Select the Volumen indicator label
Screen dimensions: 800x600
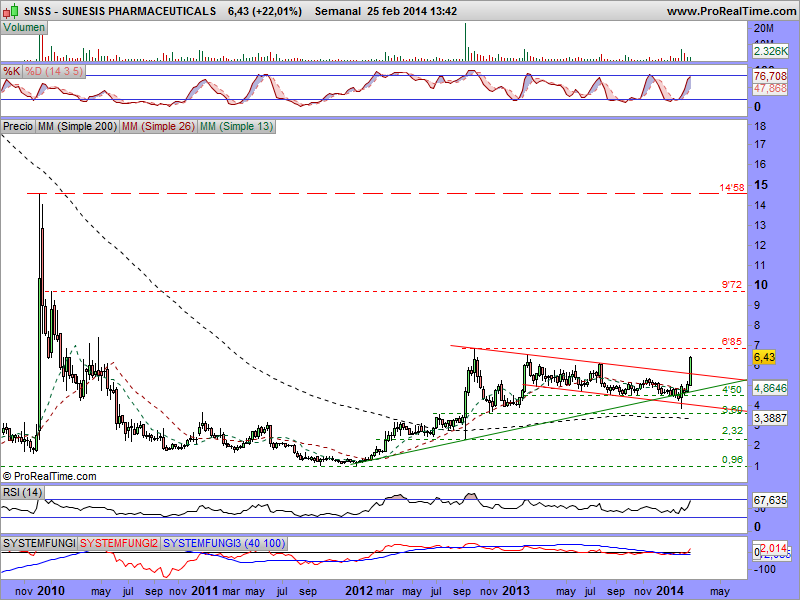click(x=24, y=28)
